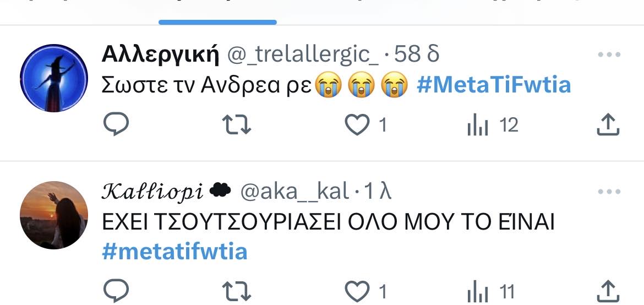
Task: Retweet the @_trelallergic_ post
Action: point(236,124)
